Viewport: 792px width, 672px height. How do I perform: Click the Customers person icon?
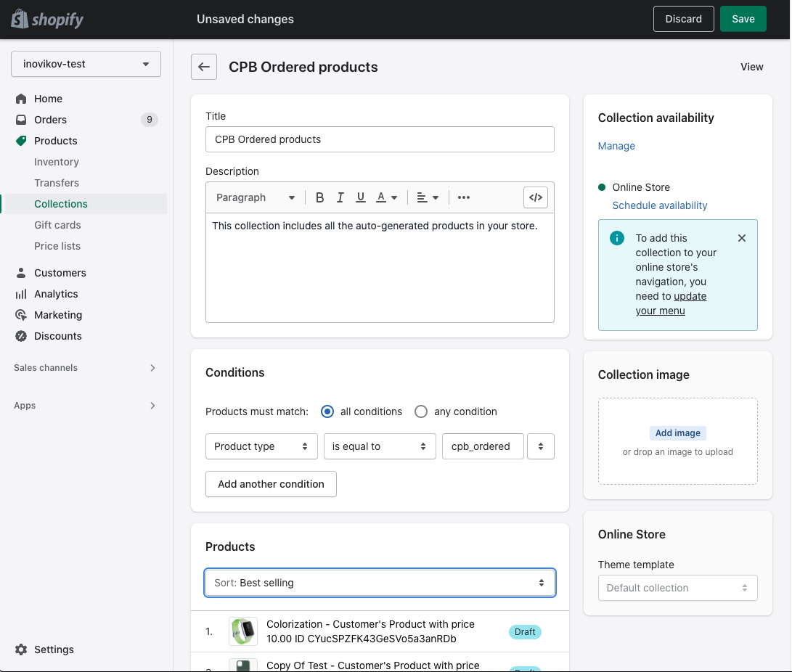(x=21, y=273)
